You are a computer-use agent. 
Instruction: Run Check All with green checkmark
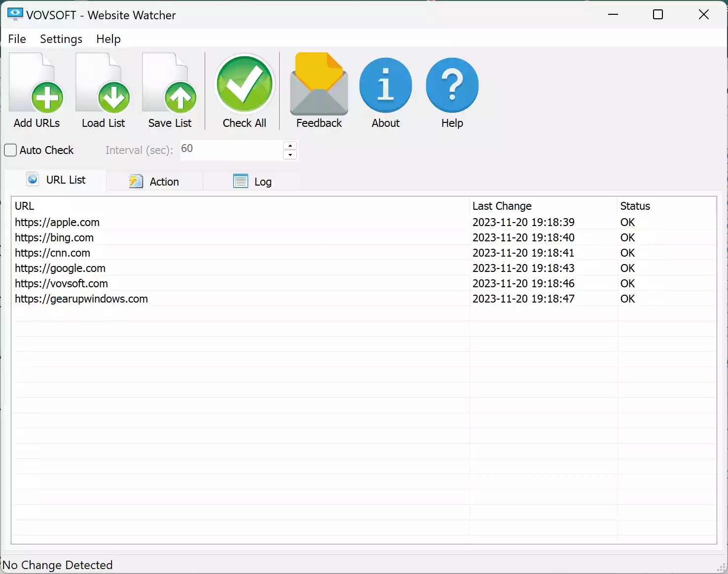tap(245, 91)
